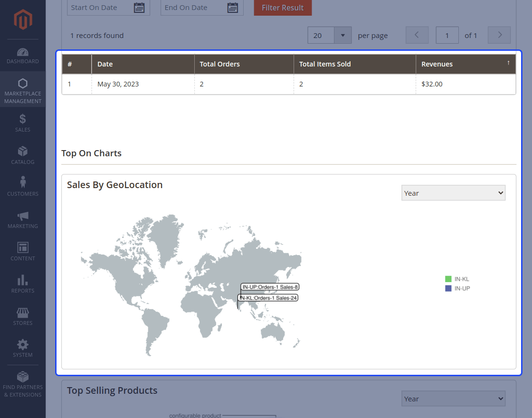Open Find Partners & Extensions

(23, 384)
